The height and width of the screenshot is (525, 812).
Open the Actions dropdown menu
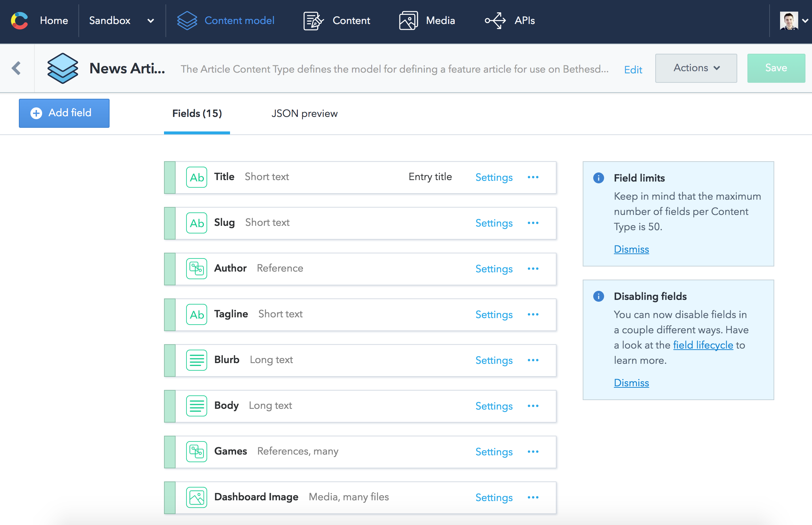[x=696, y=68]
